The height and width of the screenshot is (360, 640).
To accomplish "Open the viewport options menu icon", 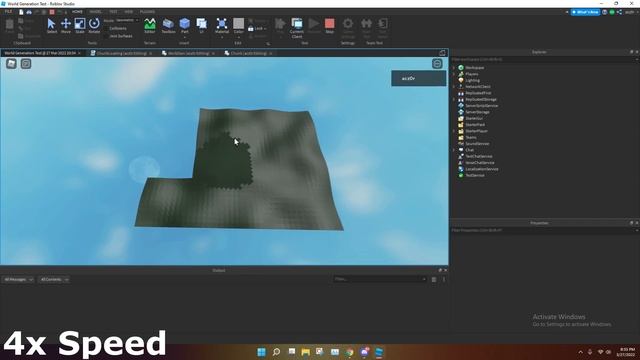I will pyautogui.click(x=437, y=64).
